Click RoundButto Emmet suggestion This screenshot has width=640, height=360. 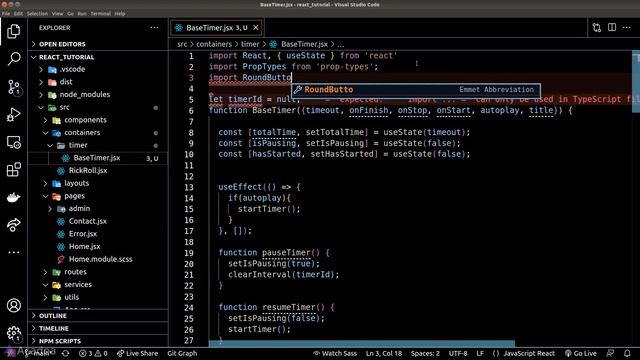[416, 90]
